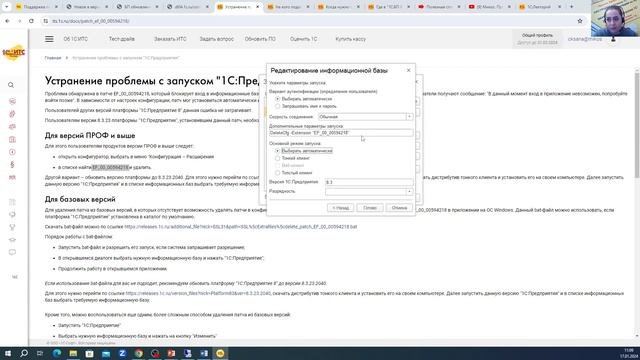Image resolution: width=640 pixels, height=360 pixels.
Task: Click the browser address bar
Action: click(306, 21)
